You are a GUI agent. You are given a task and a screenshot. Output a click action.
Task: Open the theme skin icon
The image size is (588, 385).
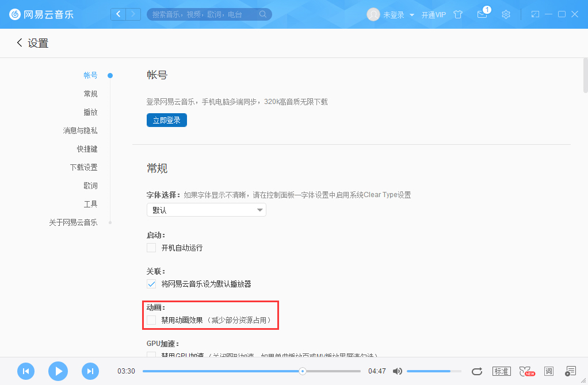tap(458, 14)
